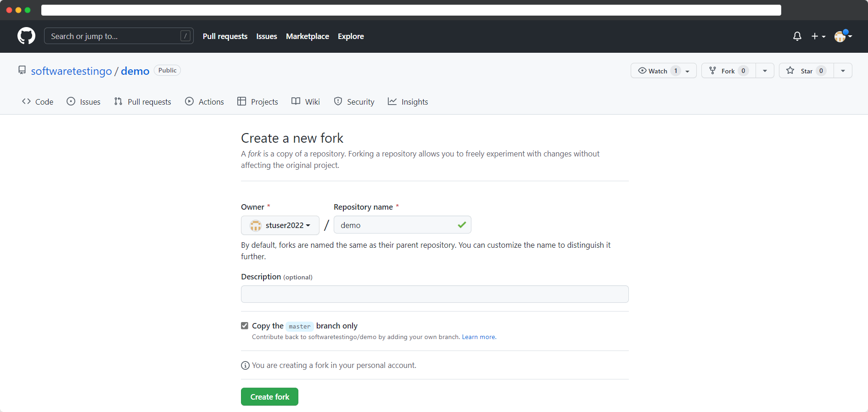Open the plus create-new menu

click(x=818, y=36)
